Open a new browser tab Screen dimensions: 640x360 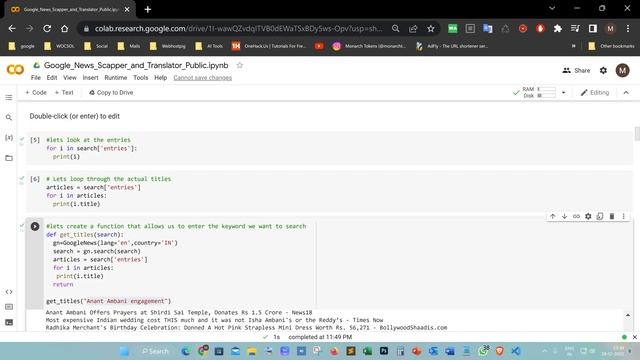click(x=148, y=9)
